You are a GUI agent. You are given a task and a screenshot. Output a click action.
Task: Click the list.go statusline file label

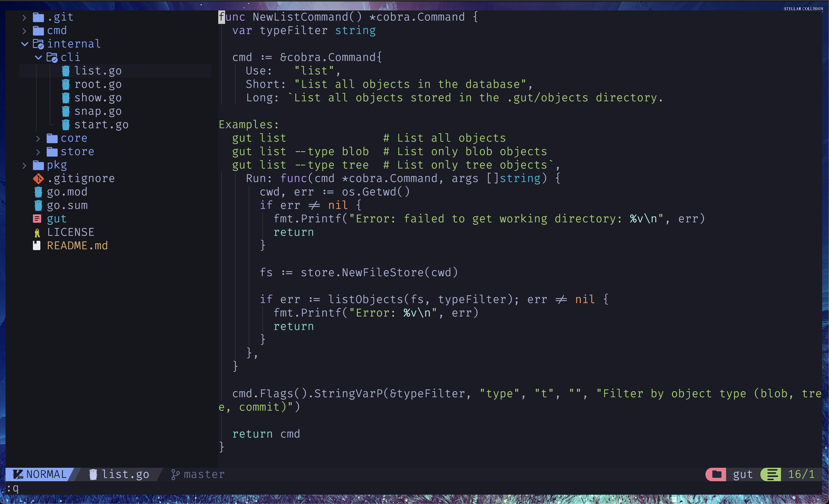125,474
